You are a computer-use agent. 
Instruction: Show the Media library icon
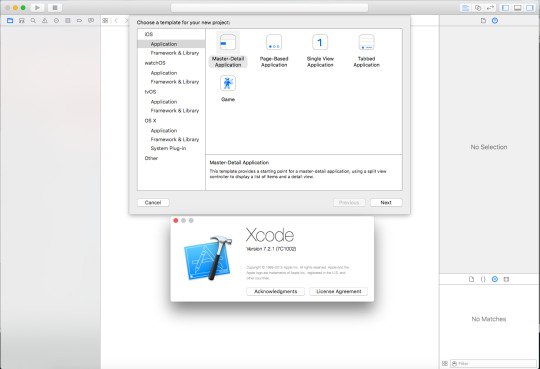[506, 279]
